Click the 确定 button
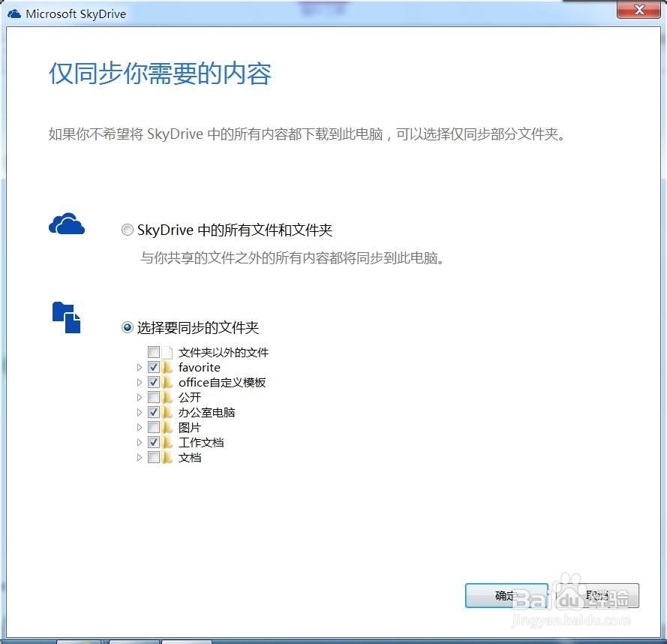This screenshot has width=667, height=644. coord(506,595)
